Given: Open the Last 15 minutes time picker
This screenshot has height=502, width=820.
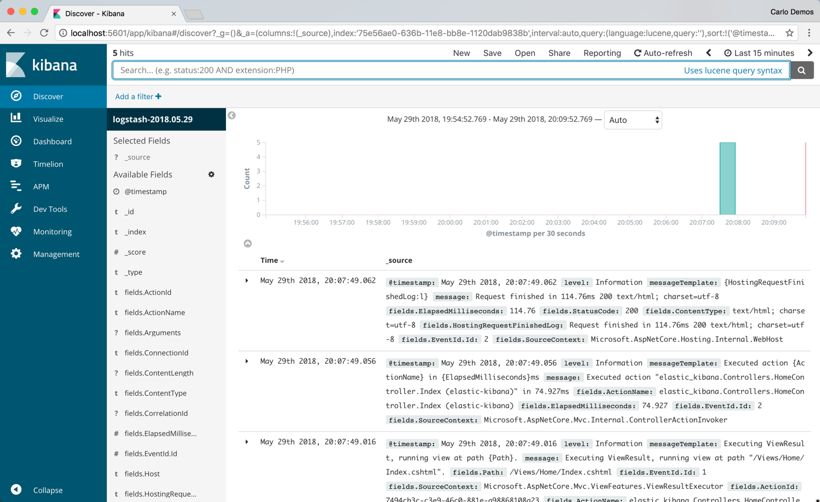Looking at the screenshot, I should pyautogui.click(x=759, y=53).
